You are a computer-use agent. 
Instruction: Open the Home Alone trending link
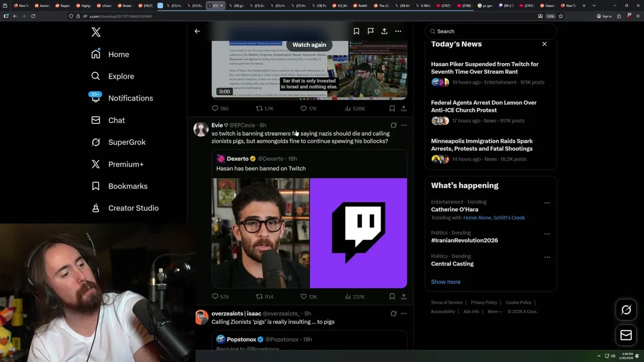point(477,218)
